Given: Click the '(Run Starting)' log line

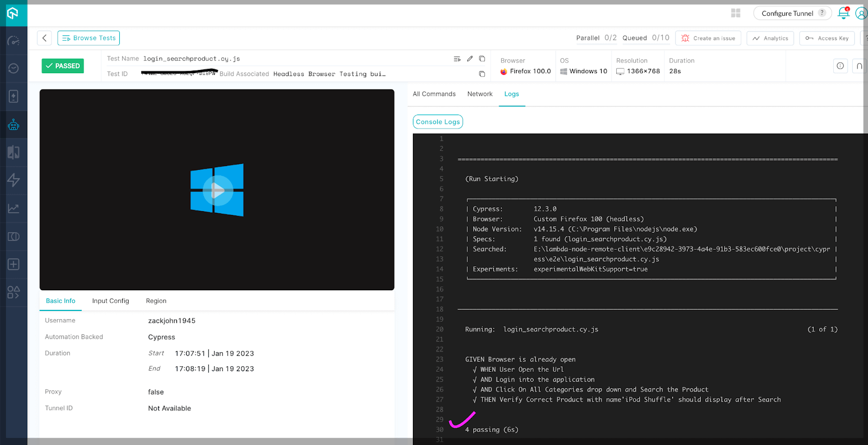Looking at the screenshot, I should 492,179.
